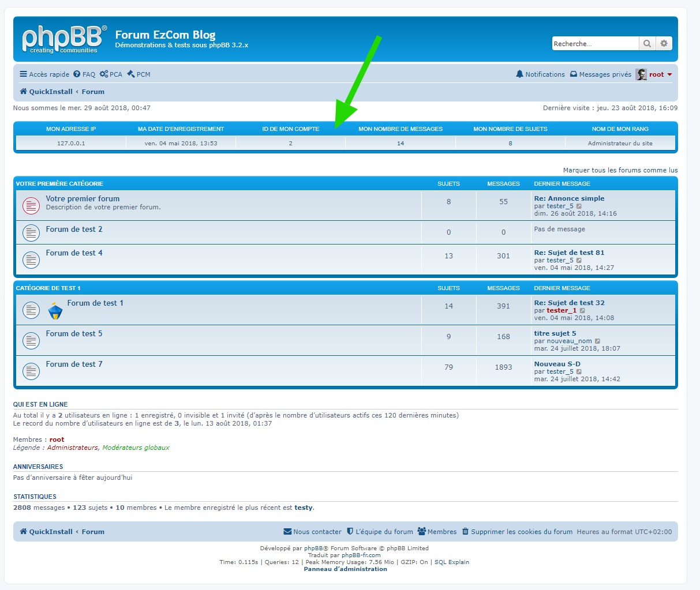Viewport: 700px width, 590px height.
Task: Open the FAQ page
Action: [x=84, y=74]
